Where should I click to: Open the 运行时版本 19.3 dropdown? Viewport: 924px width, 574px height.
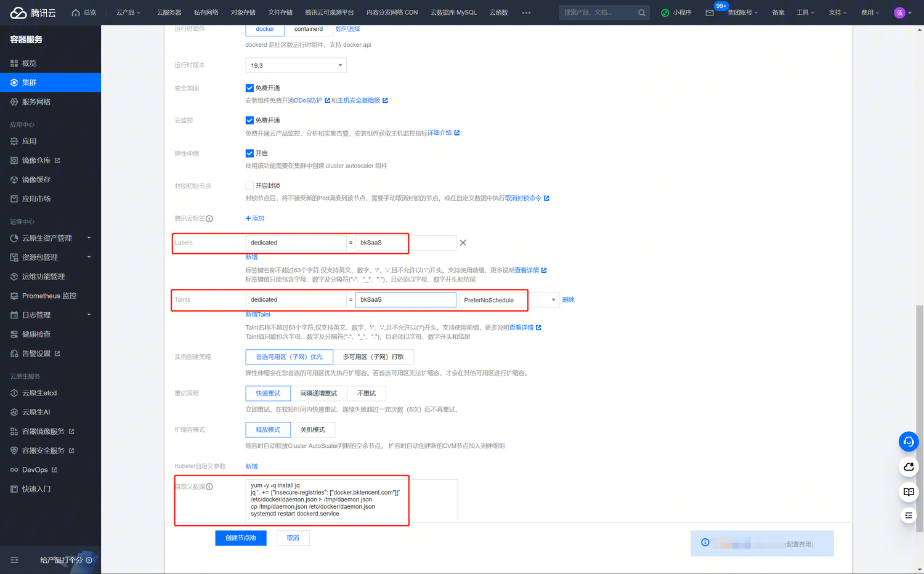point(296,65)
